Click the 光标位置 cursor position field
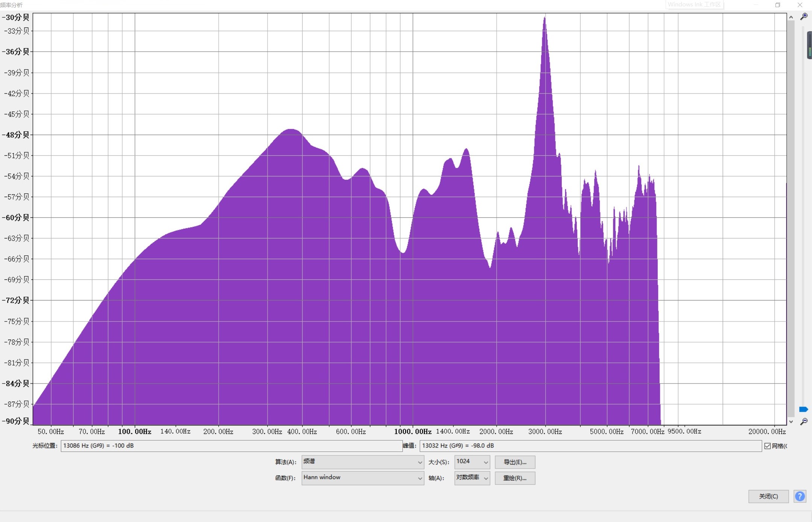The image size is (812, 522). coord(231,446)
